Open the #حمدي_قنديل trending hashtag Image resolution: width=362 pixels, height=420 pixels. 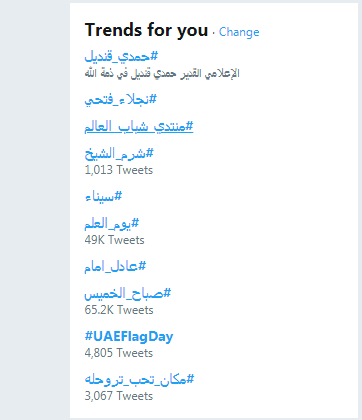pyautogui.click(x=121, y=56)
